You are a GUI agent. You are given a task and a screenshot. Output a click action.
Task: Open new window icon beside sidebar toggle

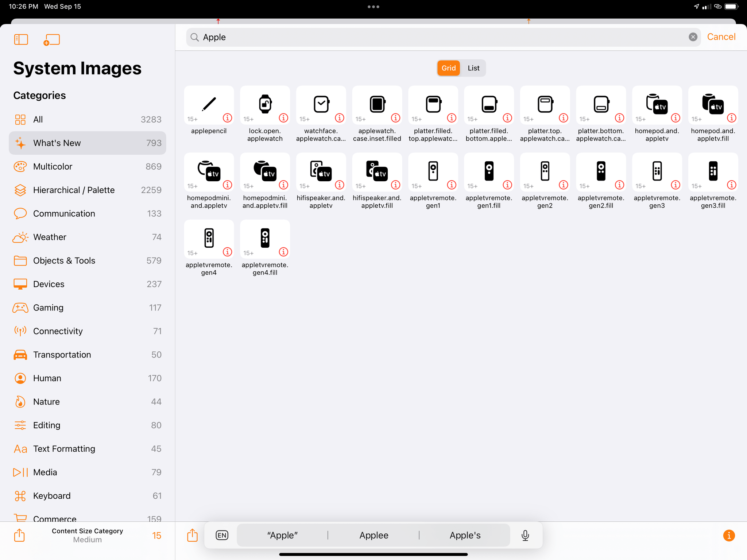tap(51, 39)
